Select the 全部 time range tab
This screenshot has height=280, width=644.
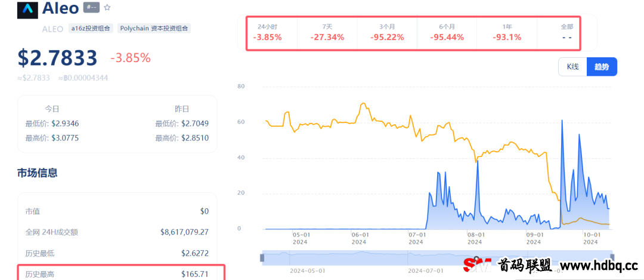pyautogui.click(x=567, y=32)
